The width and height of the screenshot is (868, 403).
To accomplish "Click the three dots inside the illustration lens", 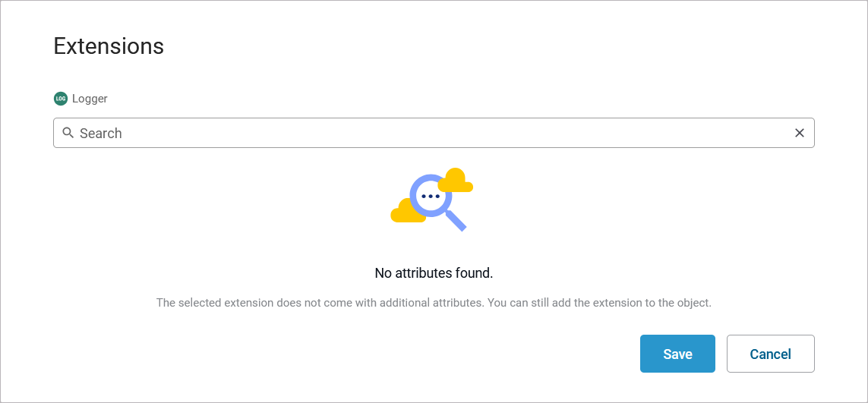I will (x=431, y=197).
